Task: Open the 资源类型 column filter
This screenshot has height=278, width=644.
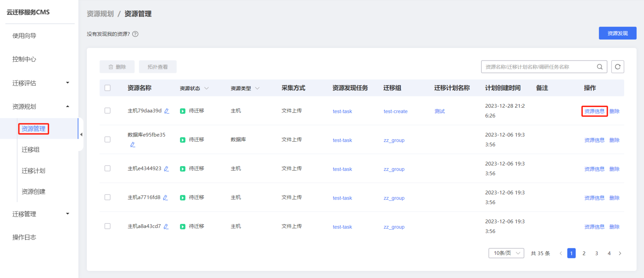Action: [257, 88]
